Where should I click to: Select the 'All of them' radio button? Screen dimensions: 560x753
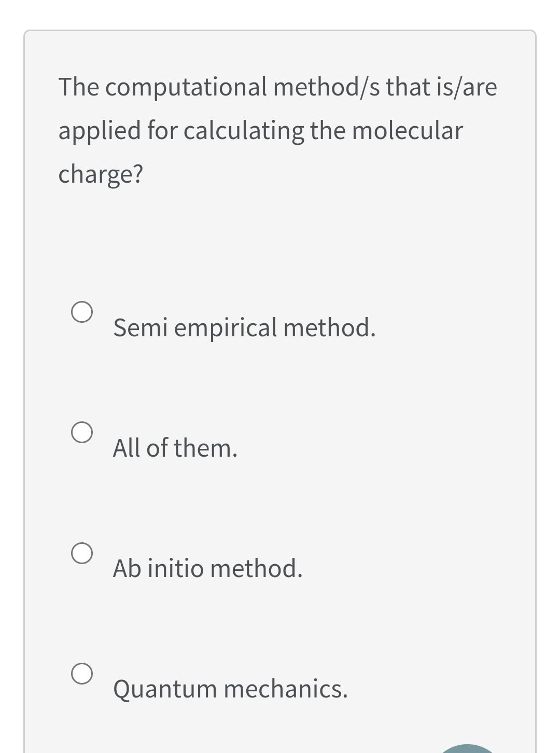click(x=81, y=433)
